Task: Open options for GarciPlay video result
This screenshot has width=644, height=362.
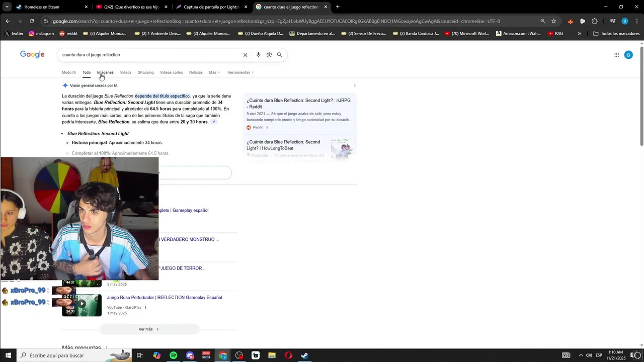Action: point(146,307)
